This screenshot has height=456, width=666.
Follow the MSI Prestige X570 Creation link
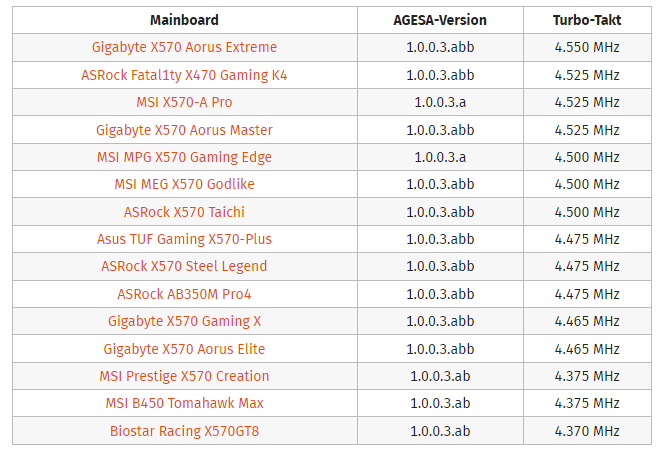pyautogui.click(x=184, y=376)
